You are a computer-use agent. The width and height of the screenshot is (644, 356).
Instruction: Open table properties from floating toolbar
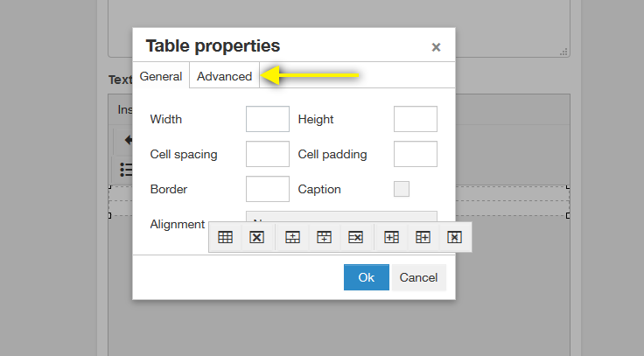tap(225, 237)
